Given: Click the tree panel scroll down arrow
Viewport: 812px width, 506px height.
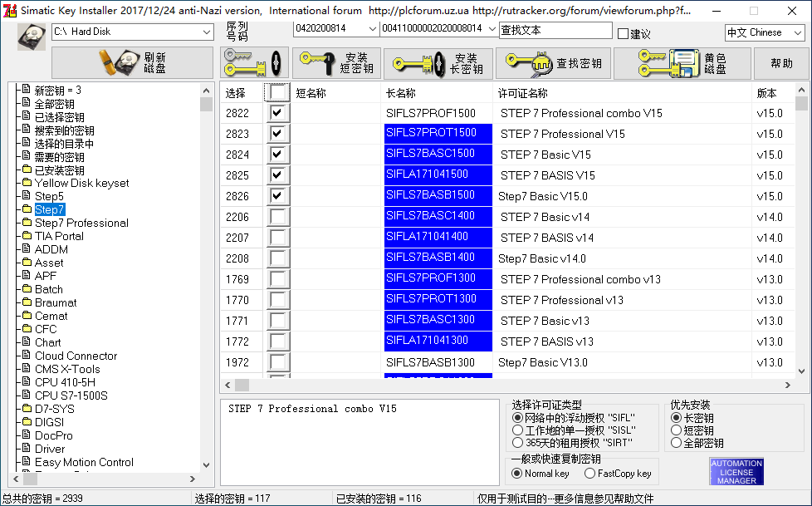Looking at the screenshot, I should (x=206, y=465).
